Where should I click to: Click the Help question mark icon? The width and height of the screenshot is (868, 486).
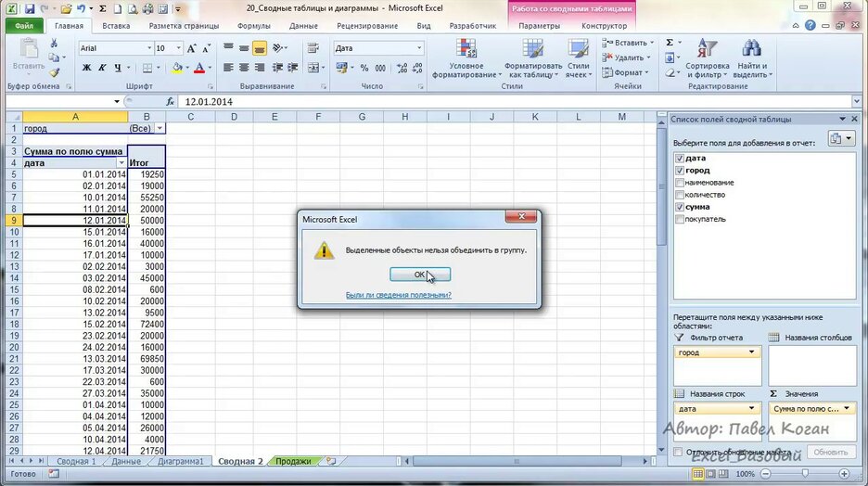810,25
